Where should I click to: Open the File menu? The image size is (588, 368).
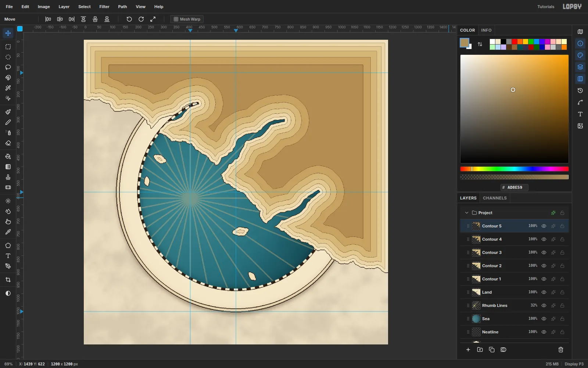point(10,7)
